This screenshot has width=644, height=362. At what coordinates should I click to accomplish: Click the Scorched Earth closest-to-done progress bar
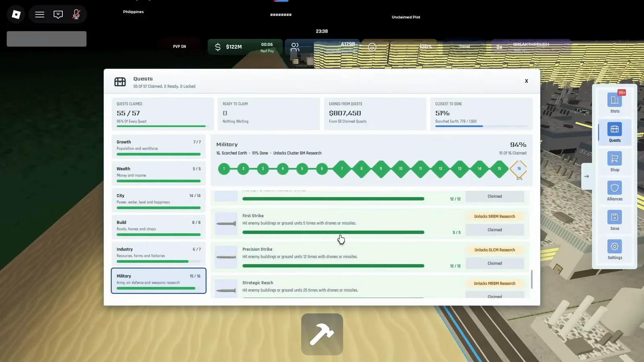(481, 126)
